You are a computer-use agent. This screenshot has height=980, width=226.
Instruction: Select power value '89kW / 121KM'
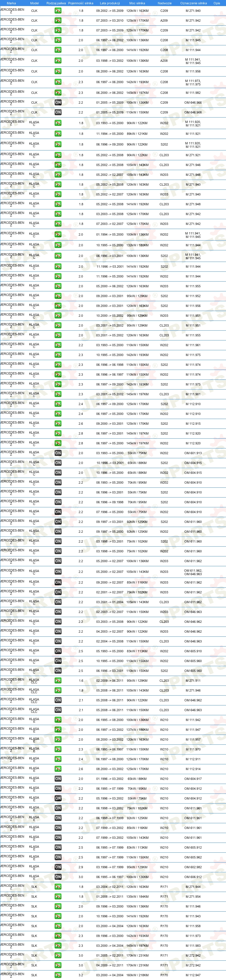click(137, 133)
